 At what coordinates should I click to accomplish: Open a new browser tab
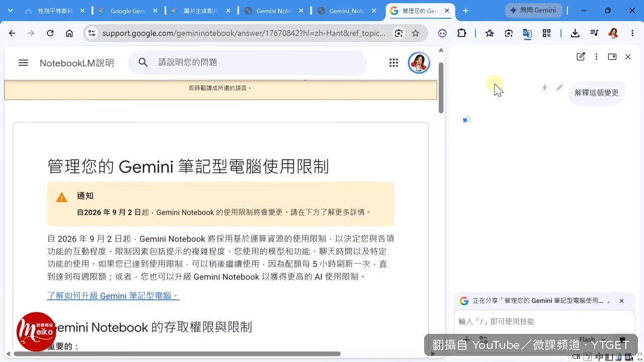tap(465, 11)
